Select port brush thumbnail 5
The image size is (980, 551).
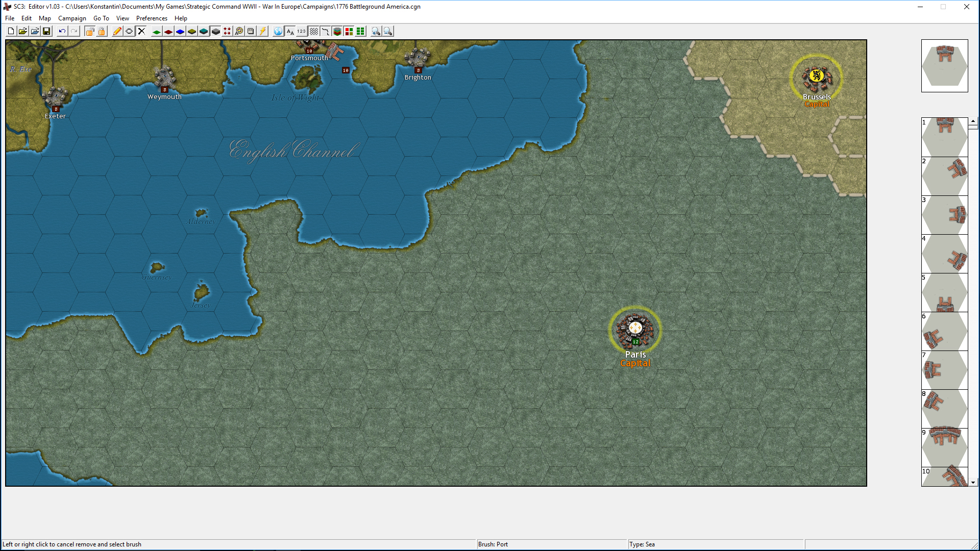(944, 292)
